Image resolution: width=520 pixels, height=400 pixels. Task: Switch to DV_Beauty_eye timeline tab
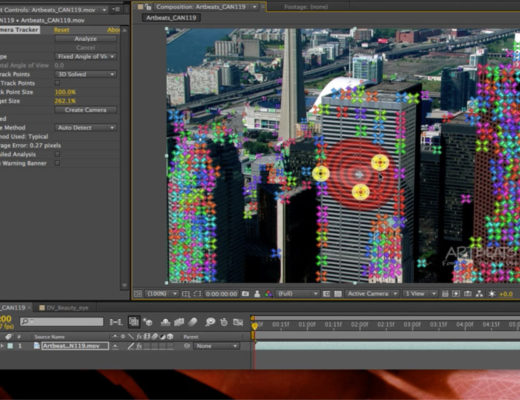click(x=63, y=307)
